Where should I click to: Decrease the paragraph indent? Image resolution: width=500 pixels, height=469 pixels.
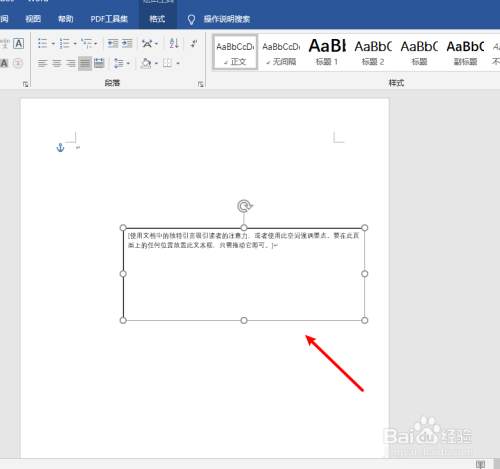click(113, 43)
